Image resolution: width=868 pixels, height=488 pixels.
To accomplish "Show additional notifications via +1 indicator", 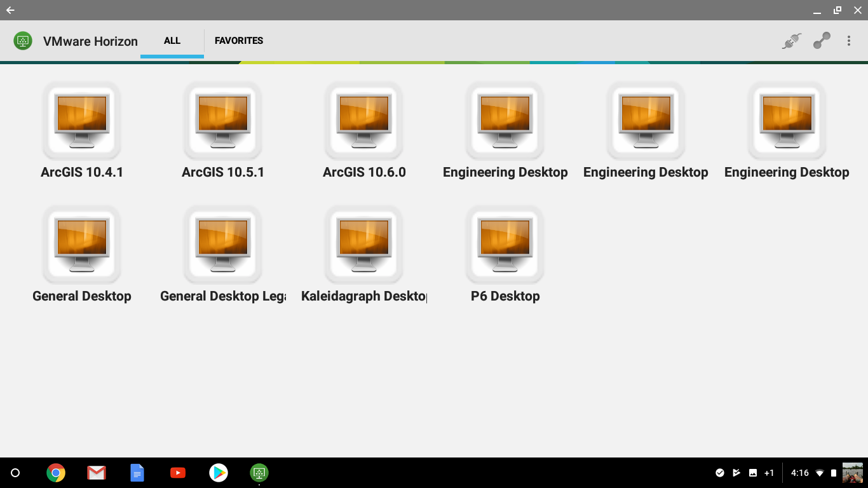I will point(769,473).
